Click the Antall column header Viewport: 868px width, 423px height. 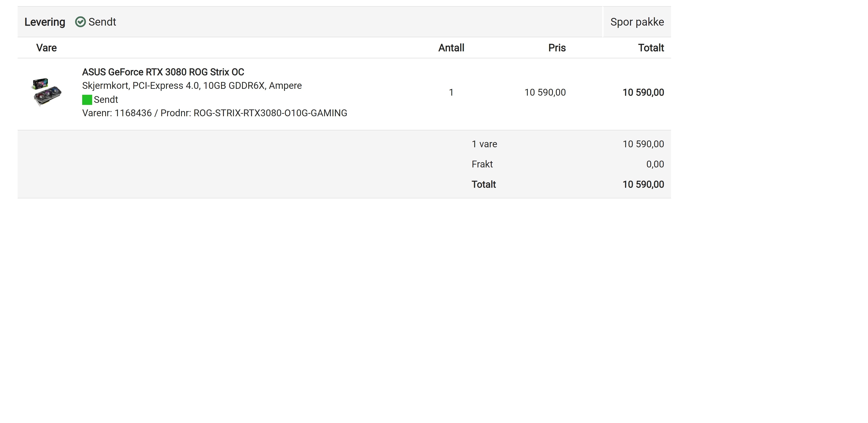[x=451, y=48]
